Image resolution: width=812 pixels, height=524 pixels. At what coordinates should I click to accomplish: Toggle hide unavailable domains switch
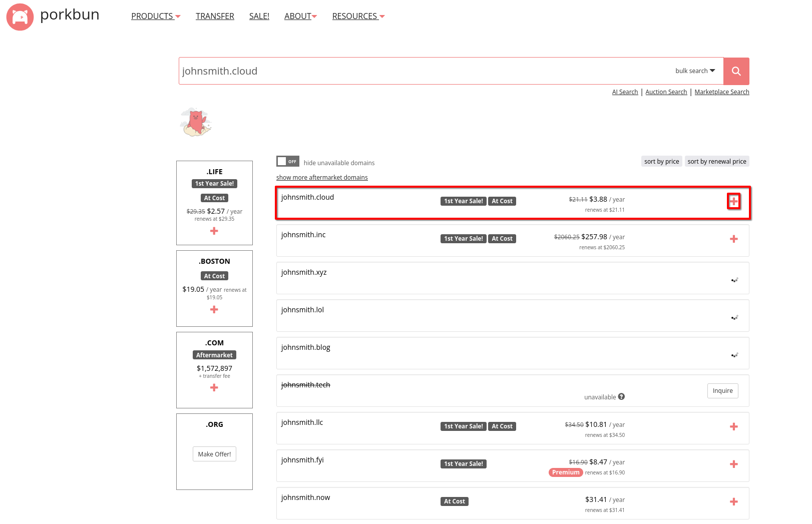click(x=288, y=161)
